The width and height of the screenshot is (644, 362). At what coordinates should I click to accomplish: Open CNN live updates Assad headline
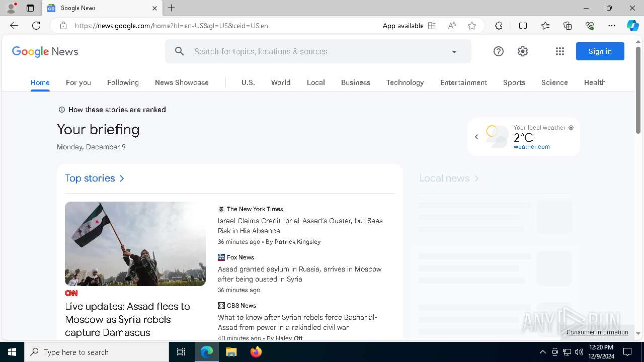coord(127,319)
